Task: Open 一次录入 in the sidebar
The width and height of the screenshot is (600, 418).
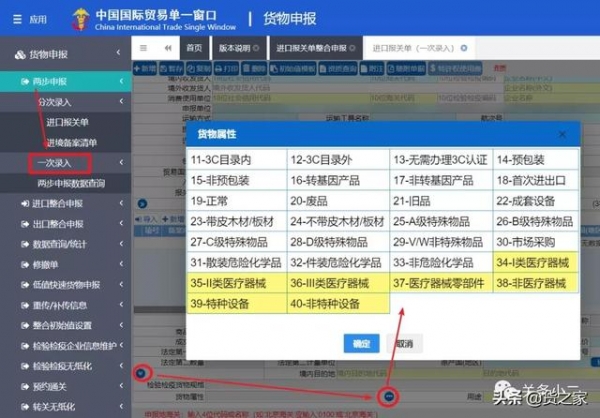Action: pyautogui.click(x=60, y=162)
